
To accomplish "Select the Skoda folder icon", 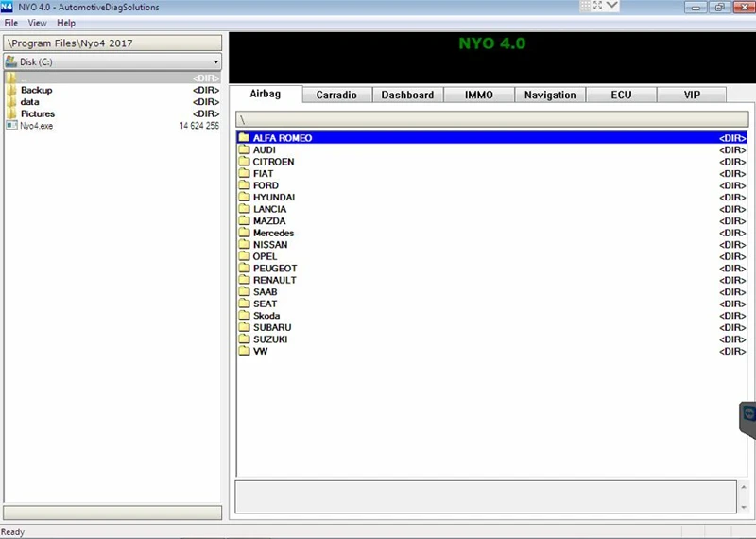I will pos(244,315).
